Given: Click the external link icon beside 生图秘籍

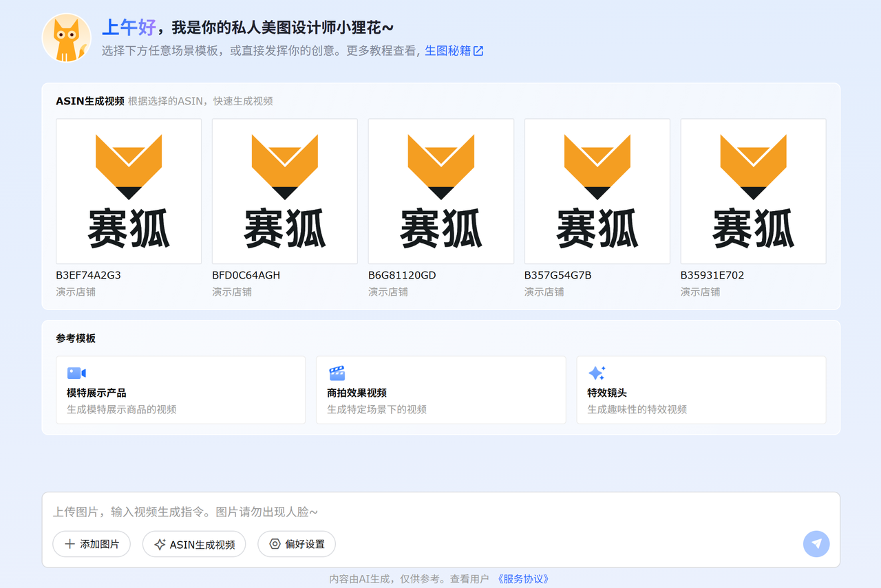Looking at the screenshot, I should [478, 51].
